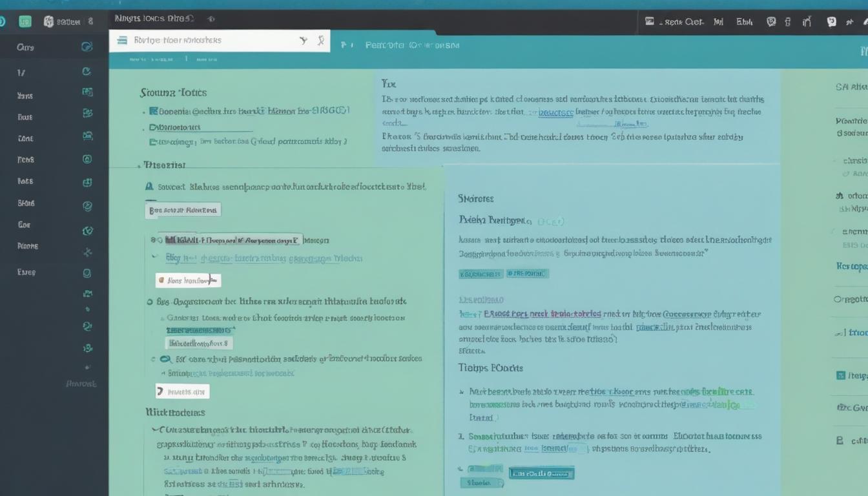
Task: Click the icon beside sidebar entry 'Picore'
Action: (x=88, y=252)
